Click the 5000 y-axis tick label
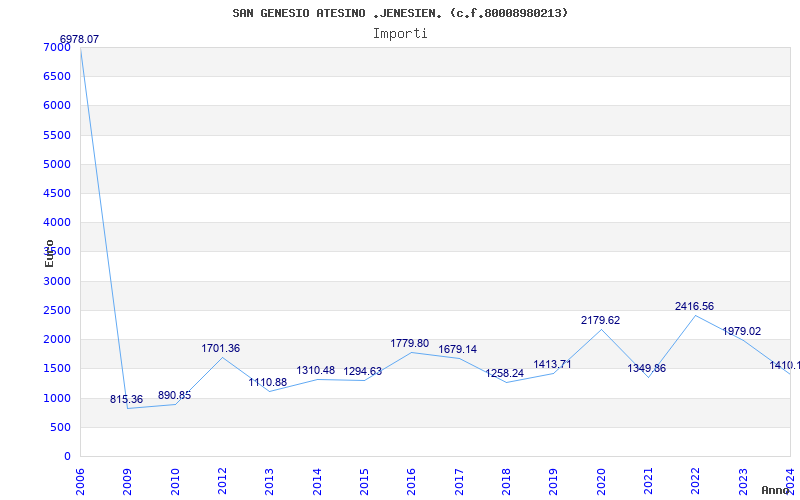The height and width of the screenshot is (500, 800). 57,164
